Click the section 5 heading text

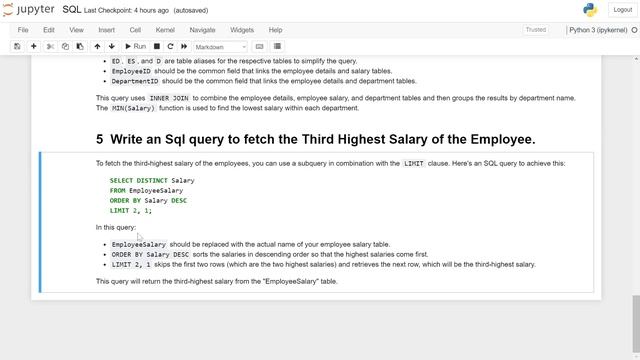316,139
